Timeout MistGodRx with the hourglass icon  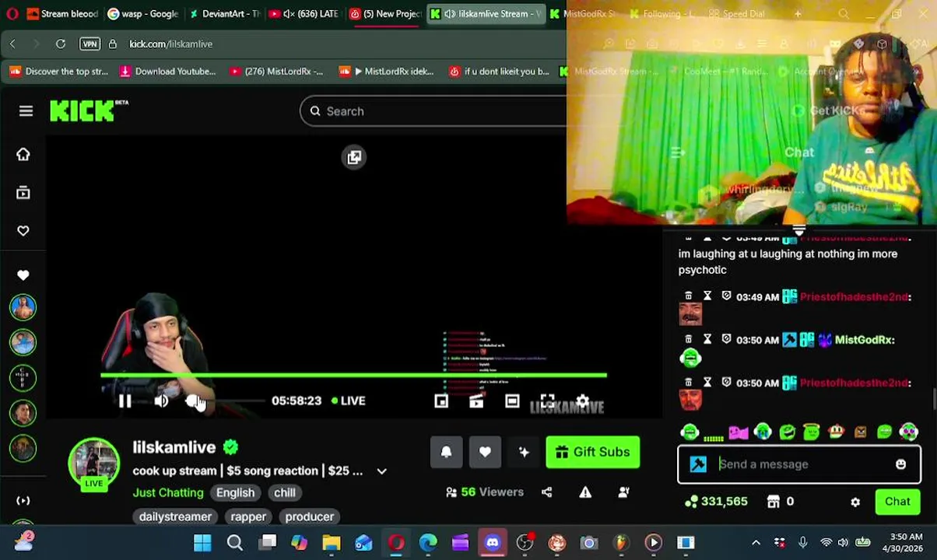[707, 339]
